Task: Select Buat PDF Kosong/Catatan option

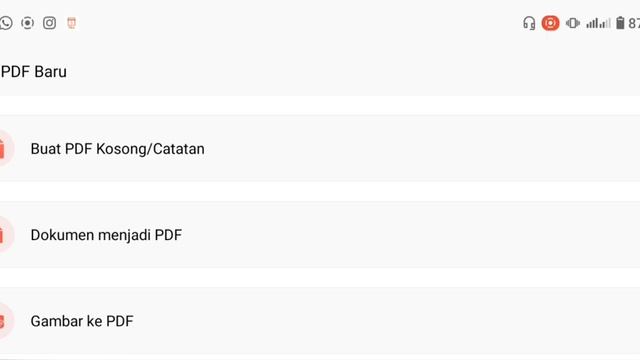Action: [x=118, y=149]
